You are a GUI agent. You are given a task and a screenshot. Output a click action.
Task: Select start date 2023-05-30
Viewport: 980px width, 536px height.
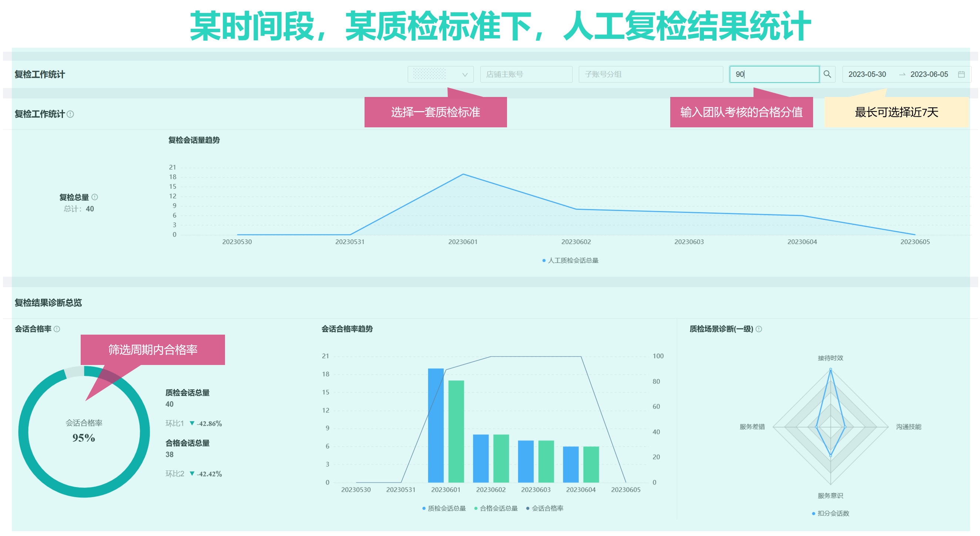(x=867, y=74)
